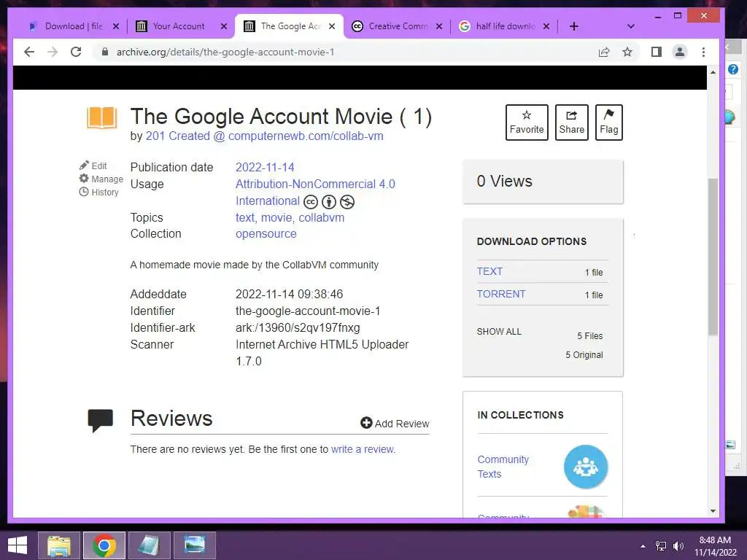Open the Chrome three-dot menu
This screenshot has width=747, height=560.
(x=703, y=52)
